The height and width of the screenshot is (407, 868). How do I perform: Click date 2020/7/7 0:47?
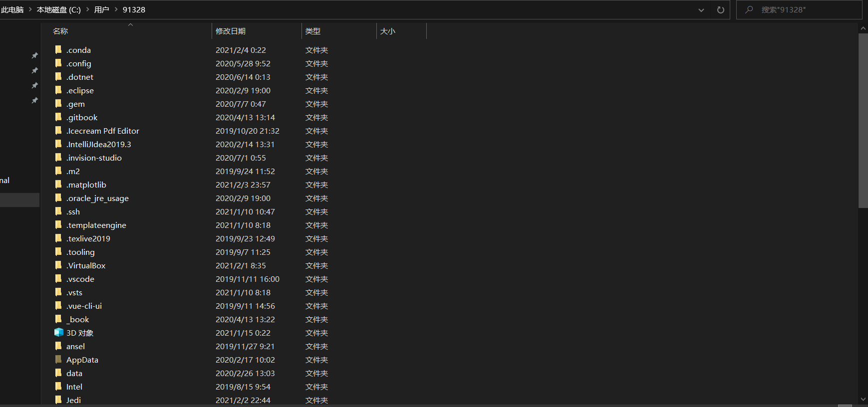tap(241, 104)
